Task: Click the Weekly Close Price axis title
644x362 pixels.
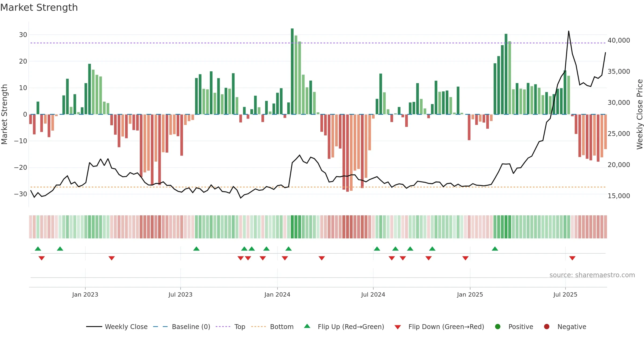Action: click(x=640, y=114)
